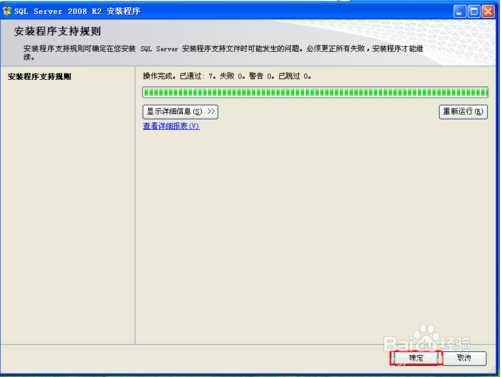Expand the 显示详细信息 details button
This screenshot has width=501, height=377.
pyautogui.click(x=180, y=112)
